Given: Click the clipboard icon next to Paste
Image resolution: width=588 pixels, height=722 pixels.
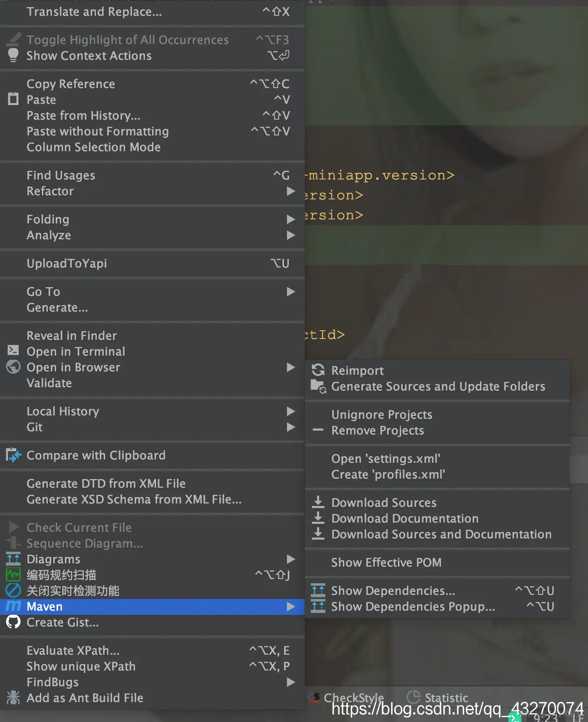Looking at the screenshot, I should pos(13,99).
